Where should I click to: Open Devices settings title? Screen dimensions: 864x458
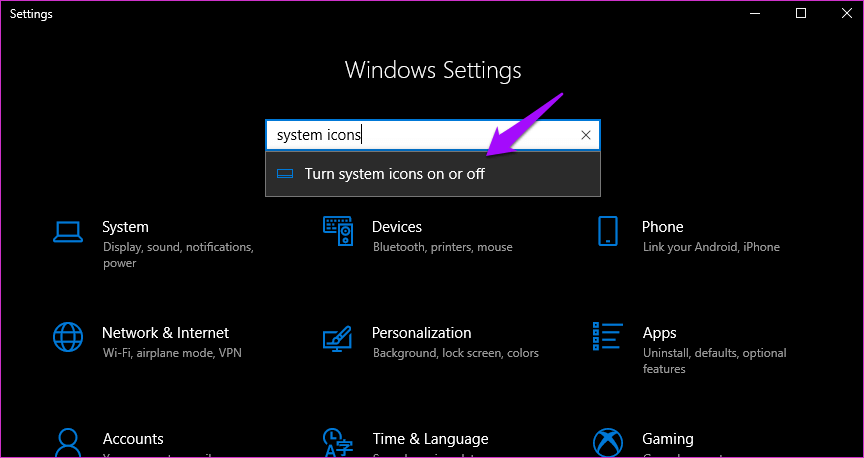[x=397, y=227]
